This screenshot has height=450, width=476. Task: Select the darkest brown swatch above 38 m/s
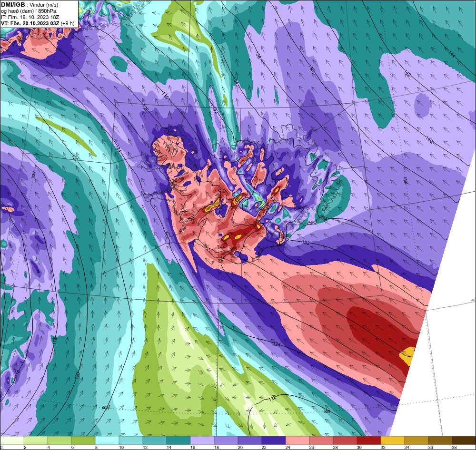point(464,440)
